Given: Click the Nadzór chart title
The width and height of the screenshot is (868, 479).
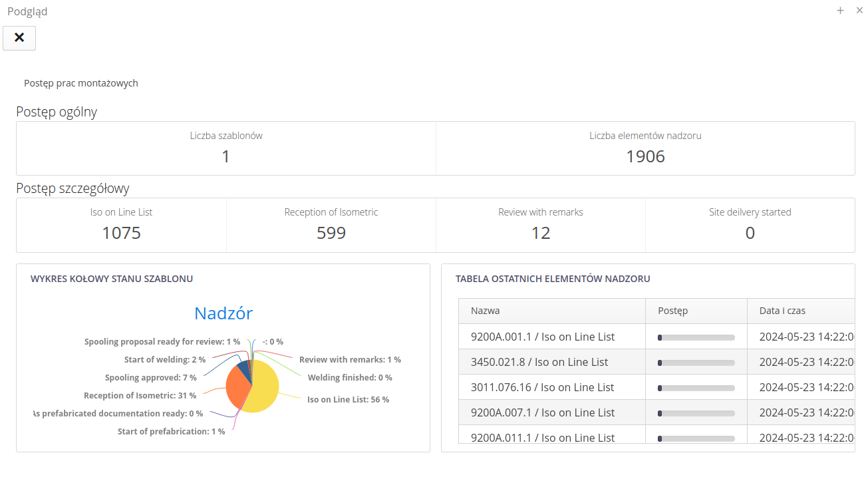Looking at the screenshot, I should [223, 313].
